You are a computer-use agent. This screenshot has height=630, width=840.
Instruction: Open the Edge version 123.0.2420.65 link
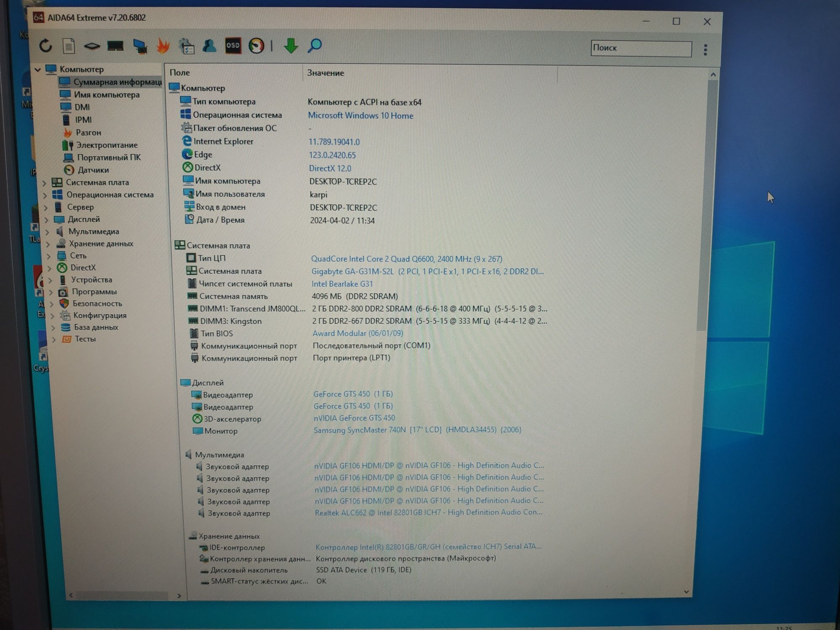tap(332, 155)
